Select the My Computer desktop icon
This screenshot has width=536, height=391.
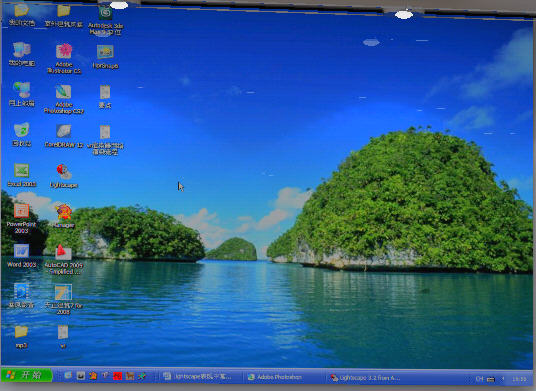[x=22, y=54]
